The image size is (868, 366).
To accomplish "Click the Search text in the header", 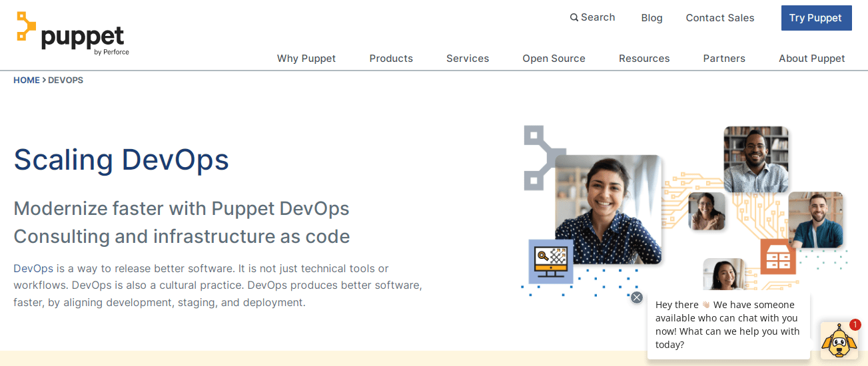I will (598, 17).
